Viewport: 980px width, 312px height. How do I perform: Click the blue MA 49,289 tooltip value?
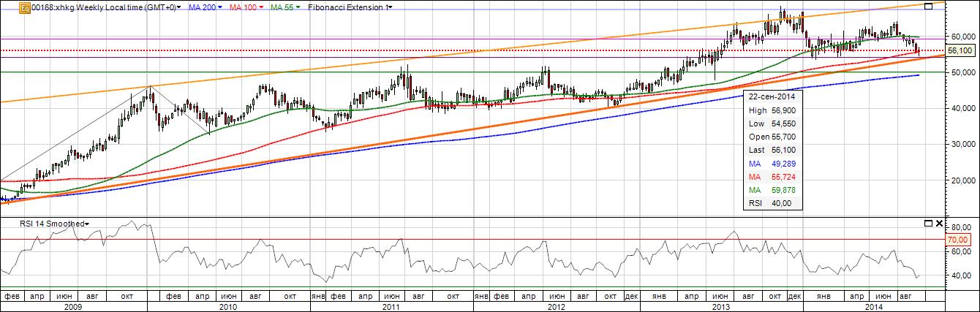tap(785, 164)
